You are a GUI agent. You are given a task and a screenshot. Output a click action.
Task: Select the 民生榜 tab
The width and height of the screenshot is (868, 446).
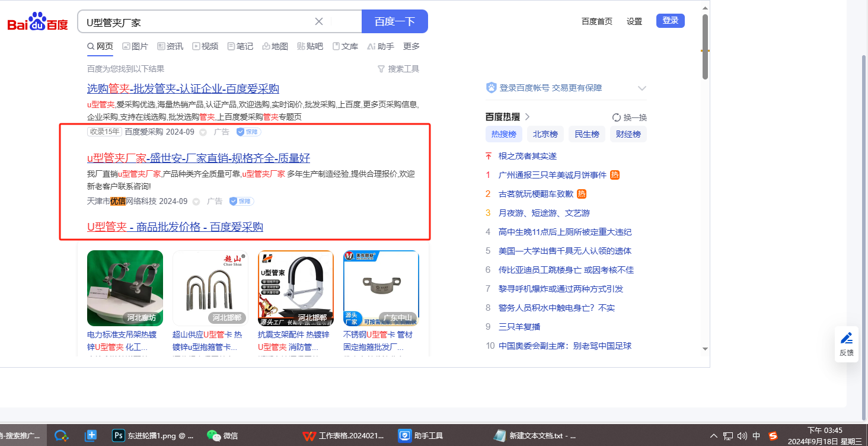tap(587, 134)
